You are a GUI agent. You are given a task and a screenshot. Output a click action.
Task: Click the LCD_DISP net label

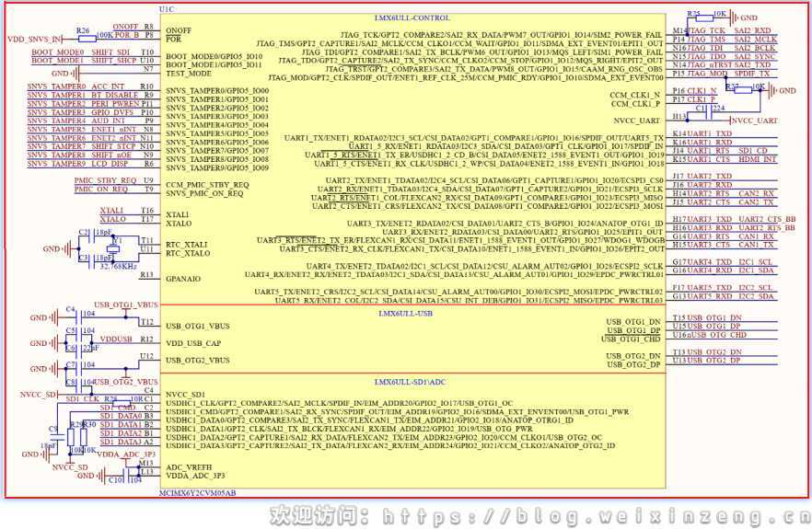click(110, 164)
